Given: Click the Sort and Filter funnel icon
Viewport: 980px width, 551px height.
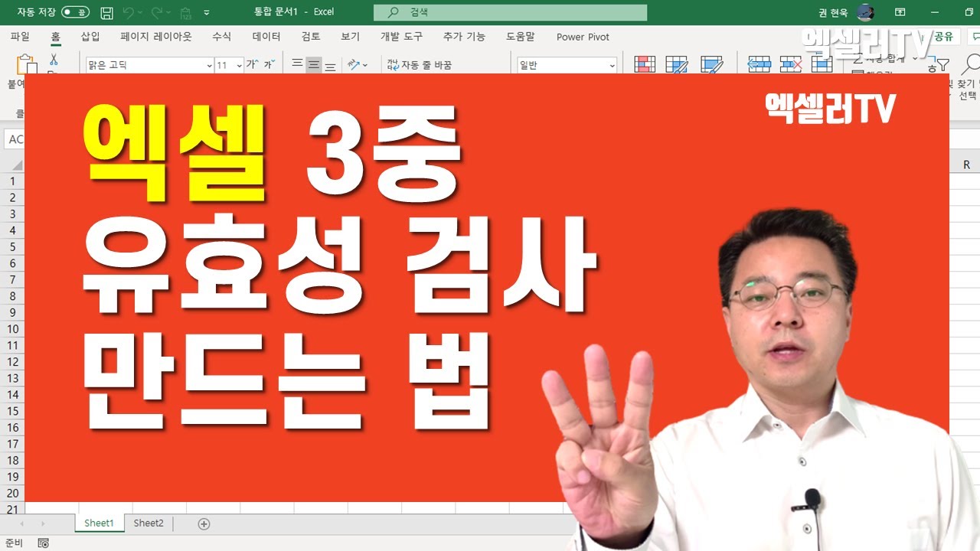Looking at the screenshot, I should pos(938,66).
